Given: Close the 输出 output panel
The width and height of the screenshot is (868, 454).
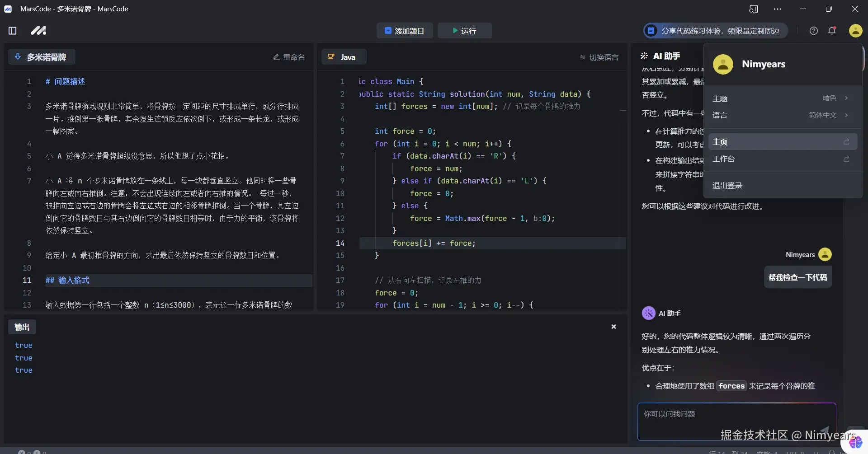Looking at the screenshot, I should coord(613,327).
